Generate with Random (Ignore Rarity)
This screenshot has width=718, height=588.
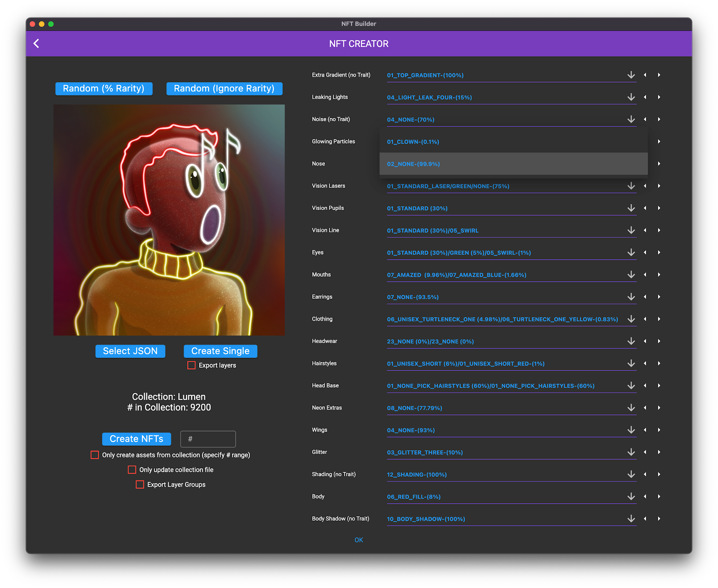point(224,89)
